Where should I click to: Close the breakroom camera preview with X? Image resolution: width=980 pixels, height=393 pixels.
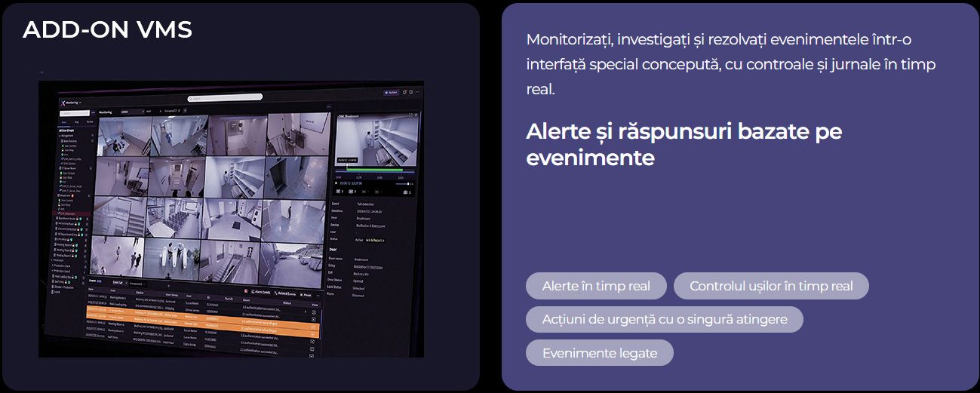click(x=417, y=116)
